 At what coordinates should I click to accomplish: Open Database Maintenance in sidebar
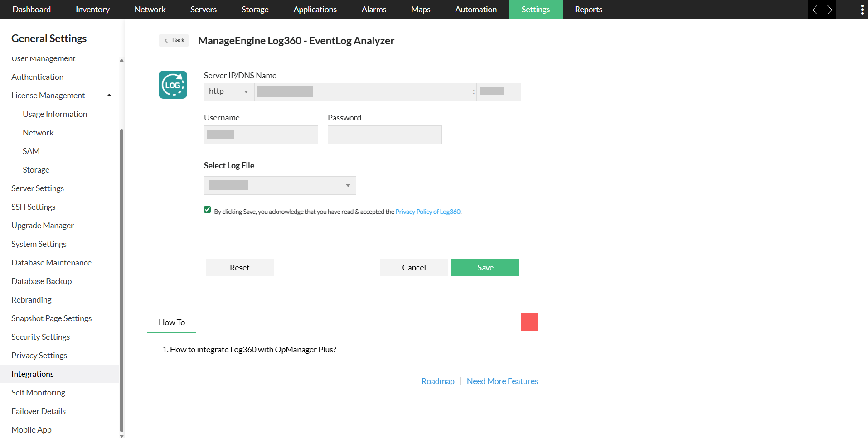(x=52, y=263)
